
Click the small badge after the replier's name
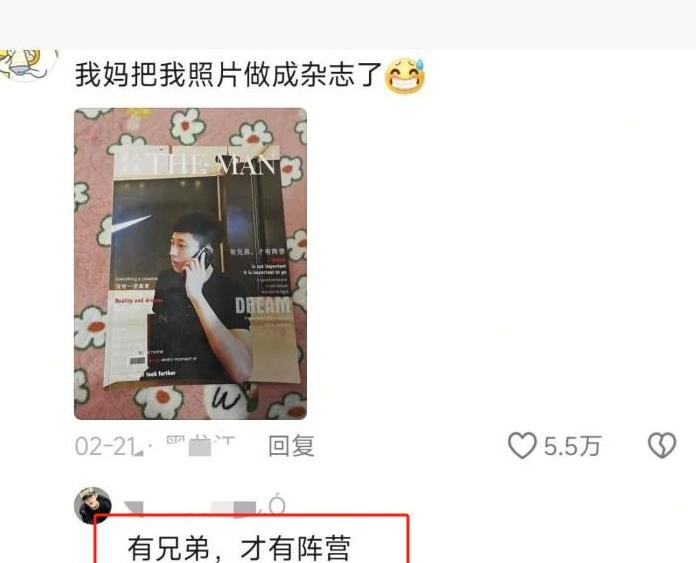(x=277, y=504)
